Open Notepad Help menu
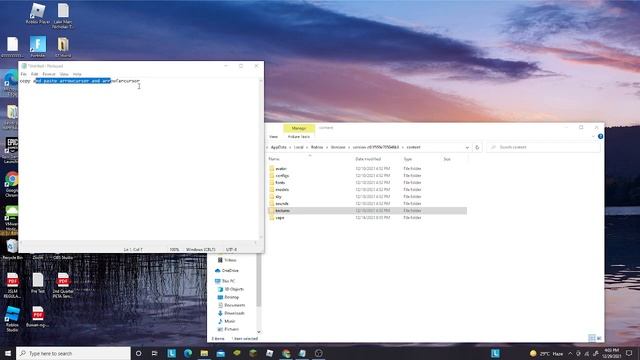Viewport: 640px width, 360px height. [77, 74]
